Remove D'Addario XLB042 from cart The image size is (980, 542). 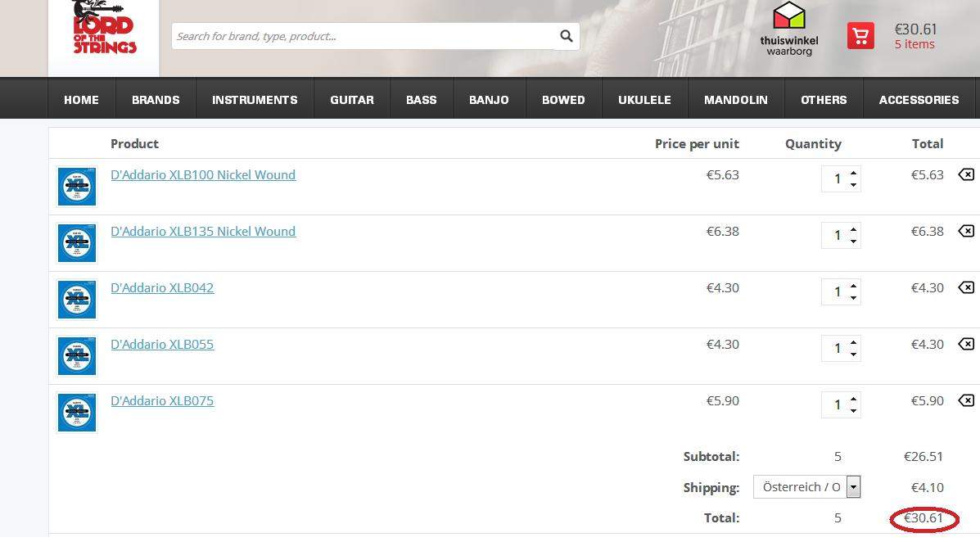point(965,287)
